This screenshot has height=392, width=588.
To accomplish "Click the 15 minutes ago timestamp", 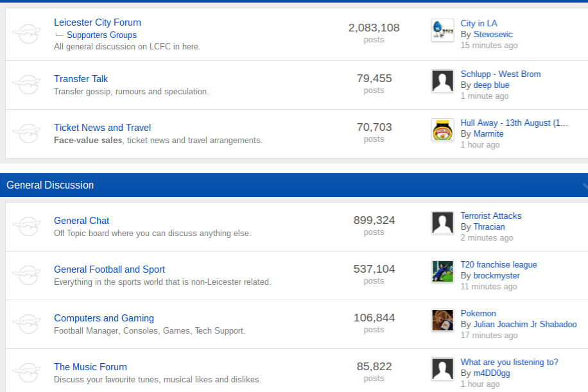I will 489,45.
